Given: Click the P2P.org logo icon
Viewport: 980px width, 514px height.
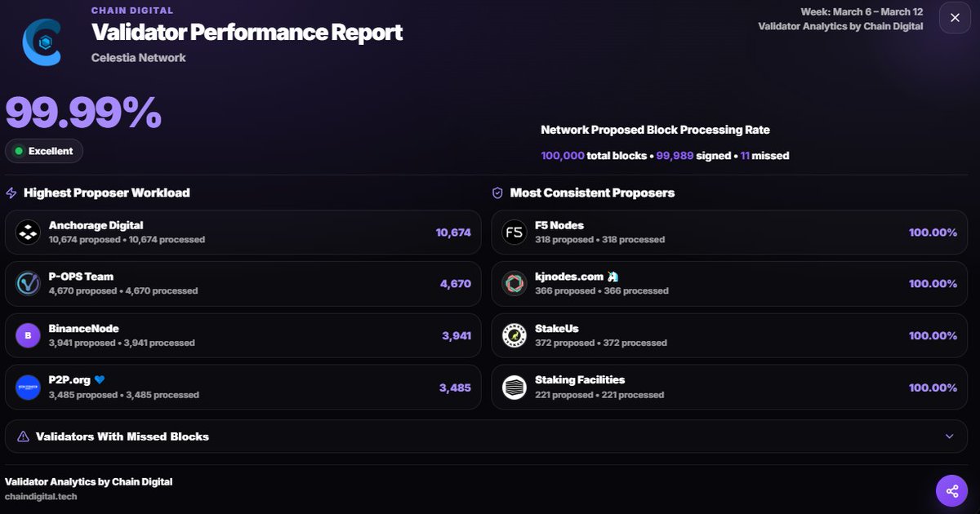Looking at the screenshot, I should click(29, 388).
